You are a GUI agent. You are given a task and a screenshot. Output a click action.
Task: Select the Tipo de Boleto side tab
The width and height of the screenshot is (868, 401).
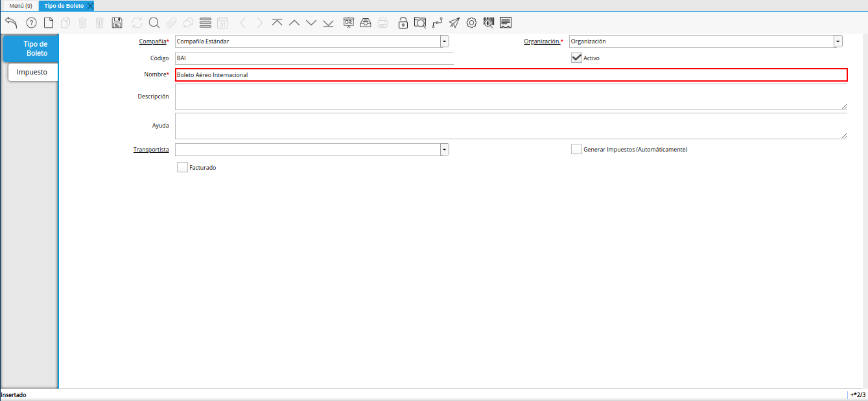coord(30,49)
